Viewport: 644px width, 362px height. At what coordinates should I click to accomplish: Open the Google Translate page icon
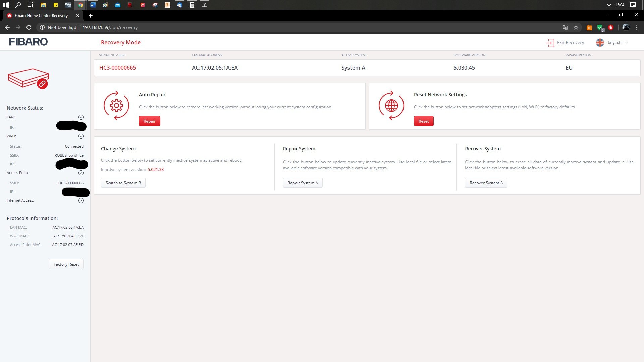(565, 27)
